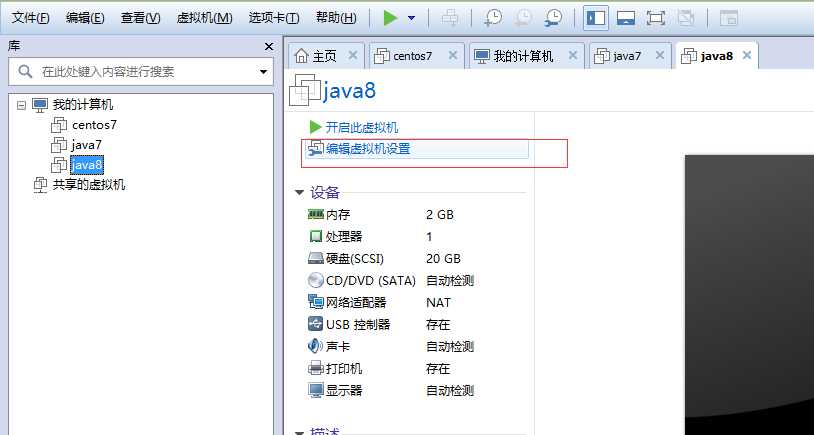Image resolution: width=814 pixels, height=435 pixels.
Task: Click the processor count value 1
Action: tap(429, 237)
